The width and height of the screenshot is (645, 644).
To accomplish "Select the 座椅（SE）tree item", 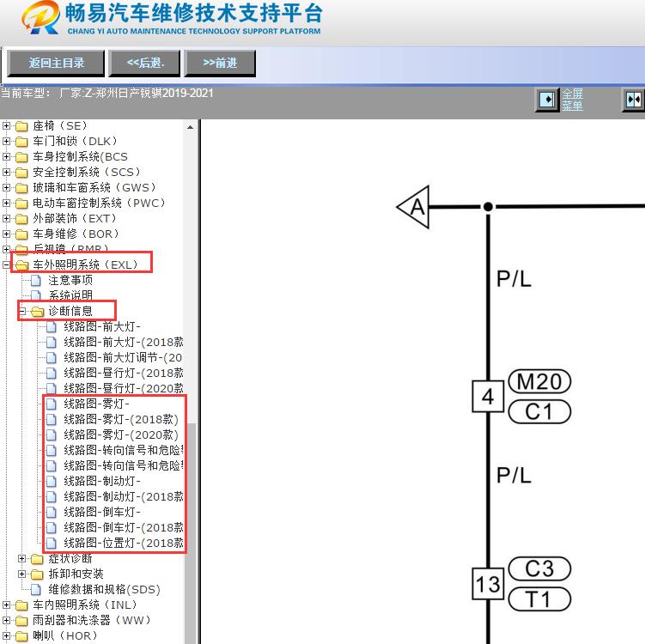I will click(60, 126).
